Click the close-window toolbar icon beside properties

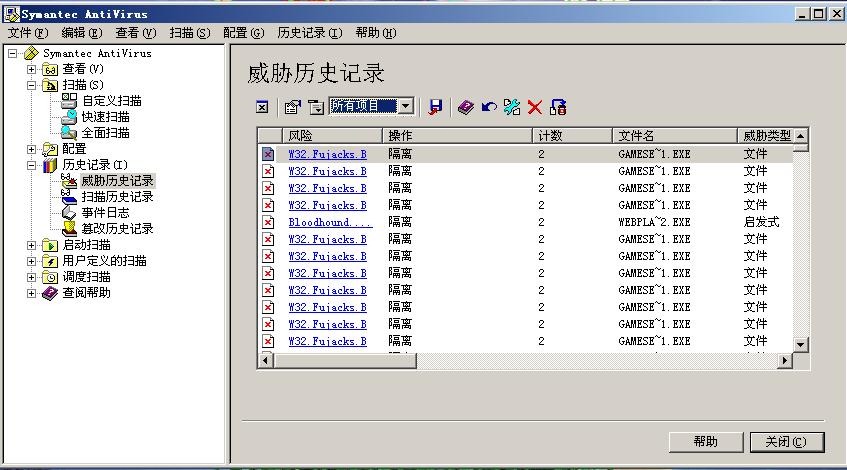(262, 107)
